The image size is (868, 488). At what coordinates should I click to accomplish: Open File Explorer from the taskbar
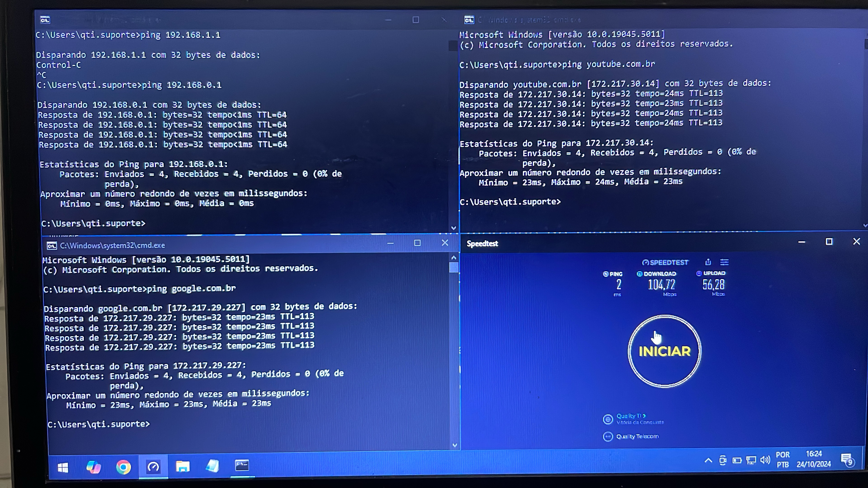pyautogui.click(x=183, y=467)
